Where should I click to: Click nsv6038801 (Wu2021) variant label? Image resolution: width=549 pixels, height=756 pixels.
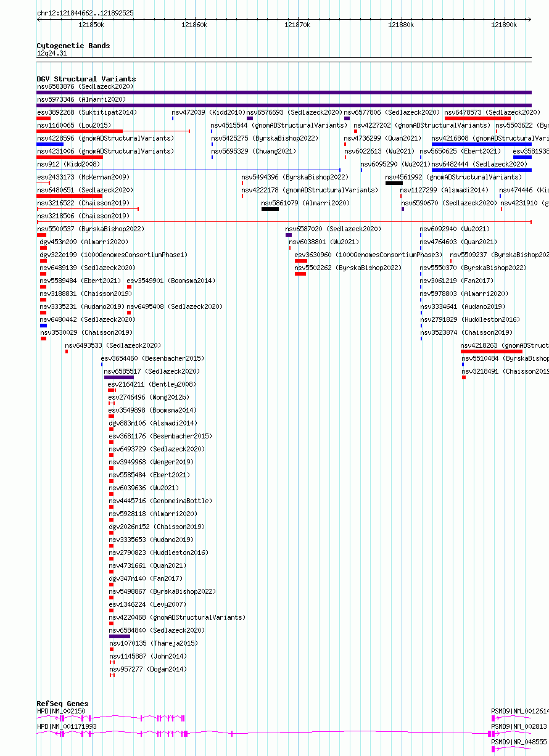point(324,242)
